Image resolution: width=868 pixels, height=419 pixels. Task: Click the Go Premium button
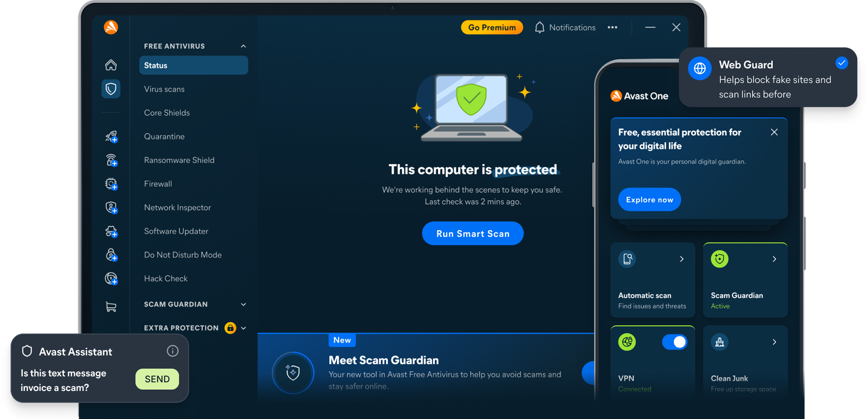pos(492,27)
